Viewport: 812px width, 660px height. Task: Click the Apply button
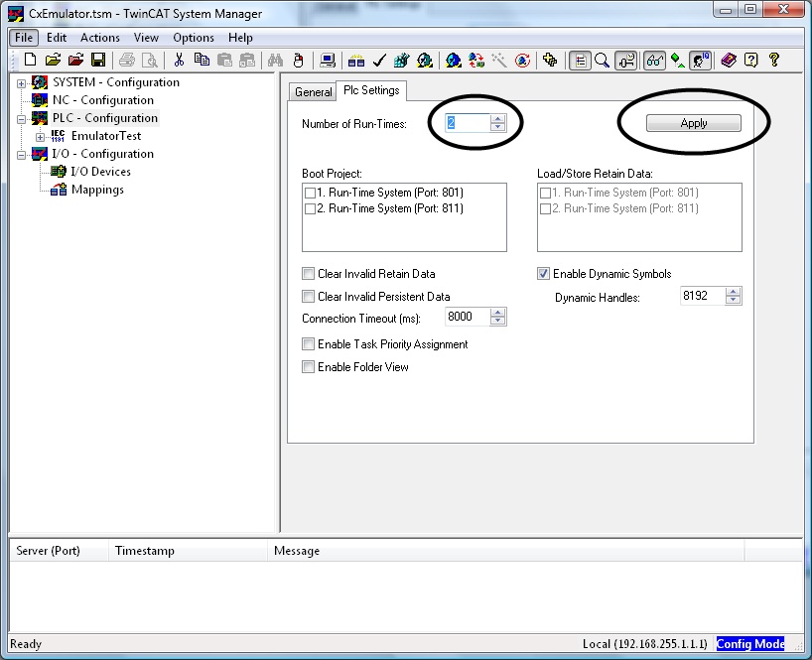[x=694, y=123]
